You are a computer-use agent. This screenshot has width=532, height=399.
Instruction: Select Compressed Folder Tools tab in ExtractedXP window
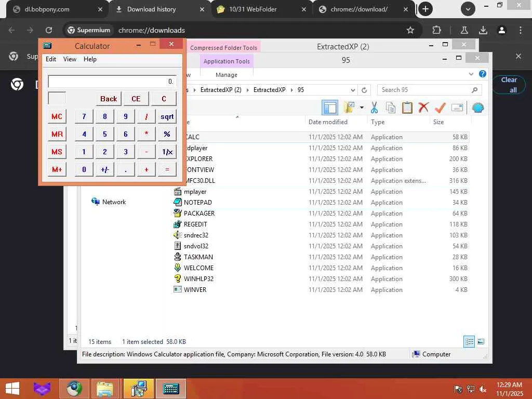click(223, 47)
